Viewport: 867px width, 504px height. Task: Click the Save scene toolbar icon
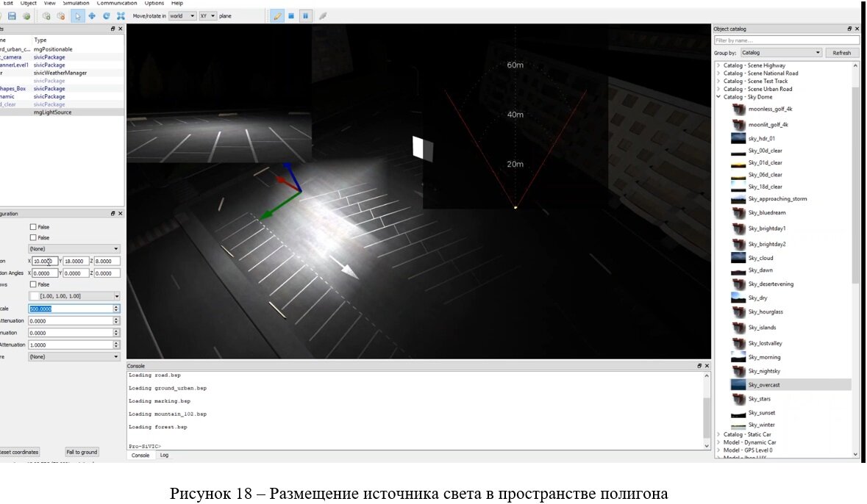[12, 16]
